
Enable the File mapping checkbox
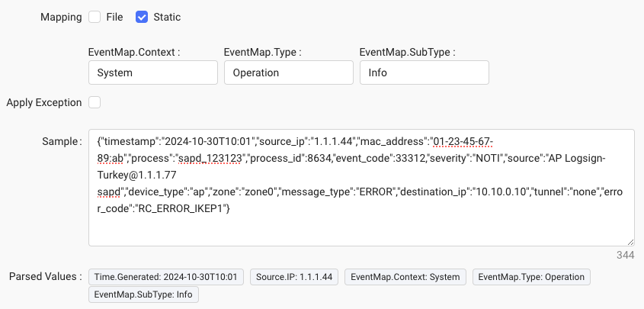coord(95,17)
